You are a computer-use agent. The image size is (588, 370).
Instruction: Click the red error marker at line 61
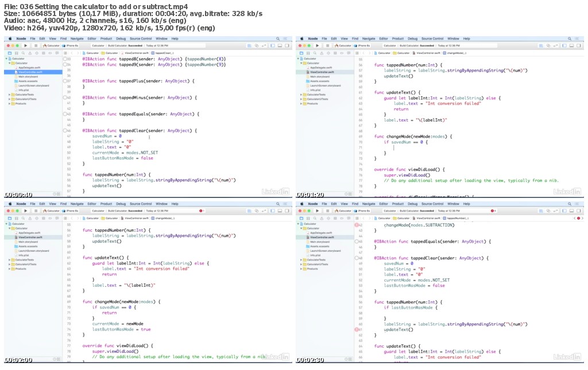[x=357, y=329]
